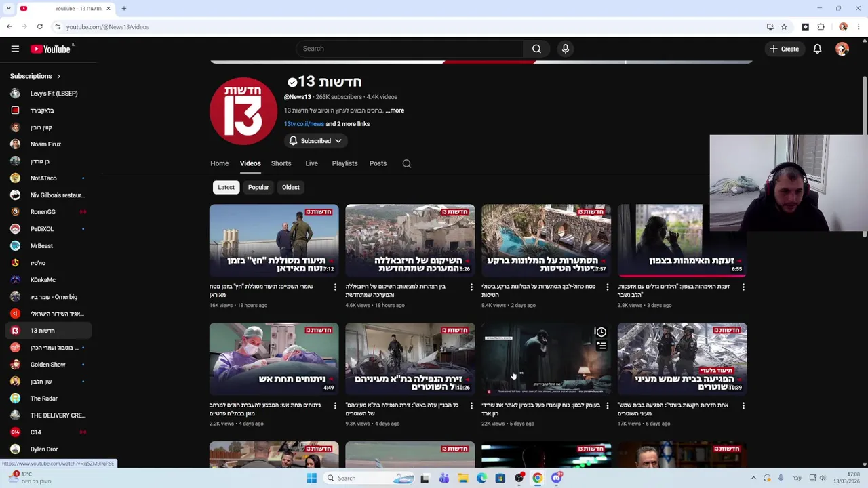
Task: Search within the channel using magnifier icon
Action: coord(407,163)
